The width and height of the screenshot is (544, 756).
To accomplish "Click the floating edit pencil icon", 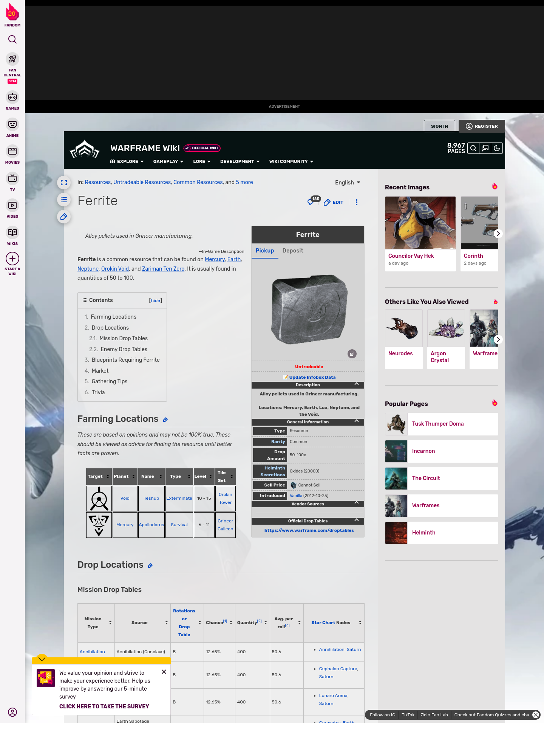I will pyautogui.click(x=64, y=217).
